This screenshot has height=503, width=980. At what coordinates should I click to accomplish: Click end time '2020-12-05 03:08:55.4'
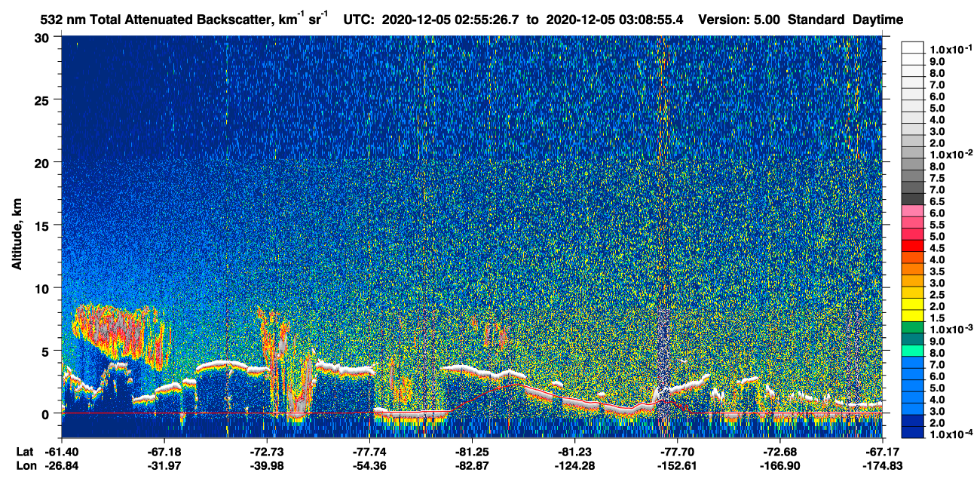pos(614,20)
